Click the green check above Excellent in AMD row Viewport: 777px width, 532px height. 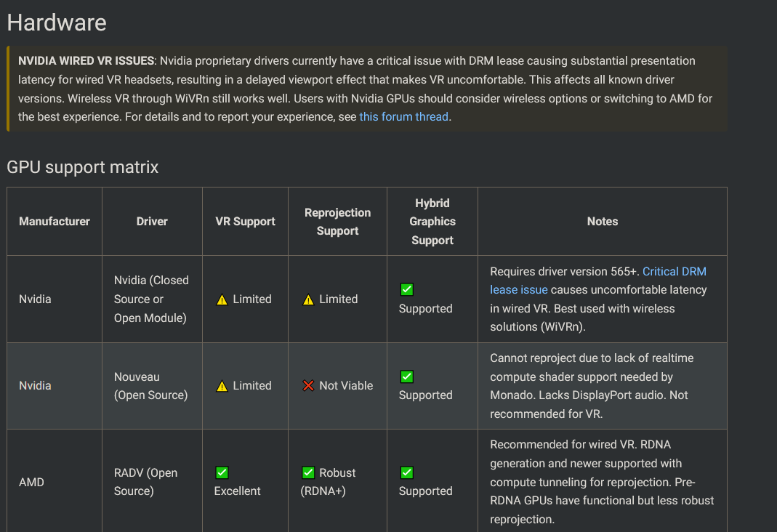(x=222, y=472)
